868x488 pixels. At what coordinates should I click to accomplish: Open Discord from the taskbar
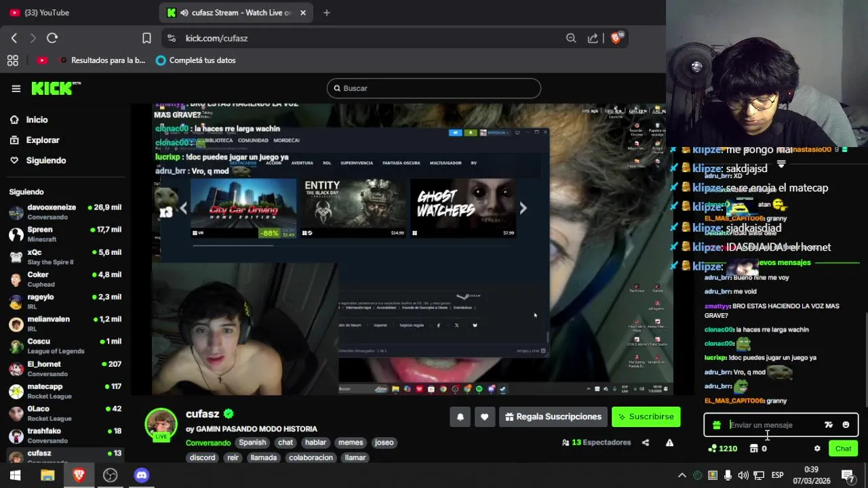pyautogui.click(x=141, y=475)
